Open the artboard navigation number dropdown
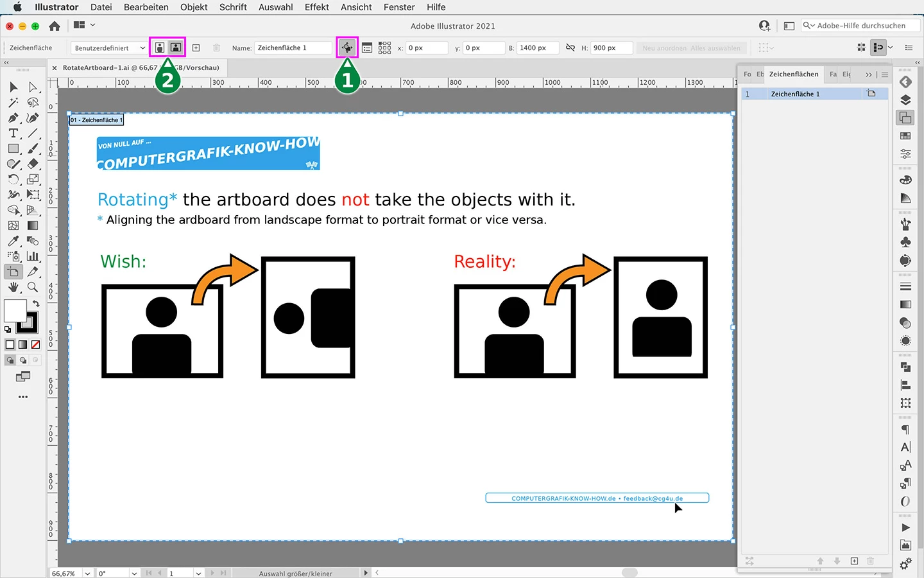 click(199, 574)
